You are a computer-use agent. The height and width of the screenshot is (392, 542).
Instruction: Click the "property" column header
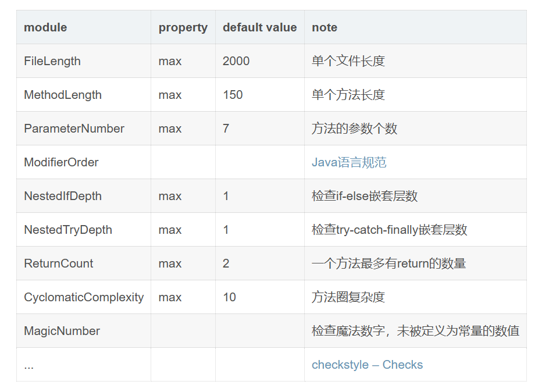pyautogui.click(x=183, y=28)
